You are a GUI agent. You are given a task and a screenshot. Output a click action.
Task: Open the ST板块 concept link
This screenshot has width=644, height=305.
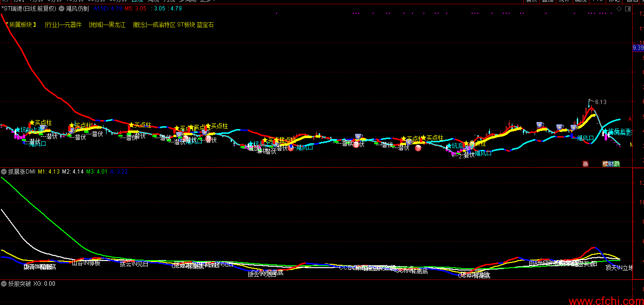(x=186, y=25)
